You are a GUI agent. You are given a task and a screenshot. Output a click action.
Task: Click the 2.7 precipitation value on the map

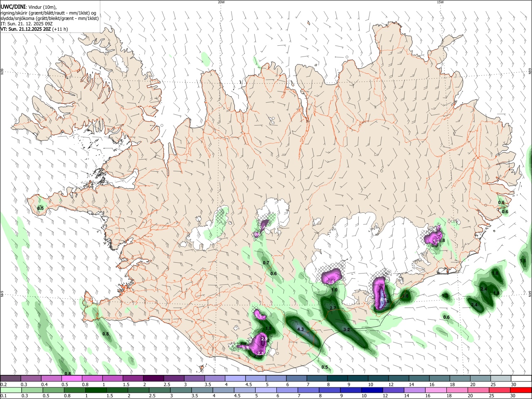[x=332, y=308]
